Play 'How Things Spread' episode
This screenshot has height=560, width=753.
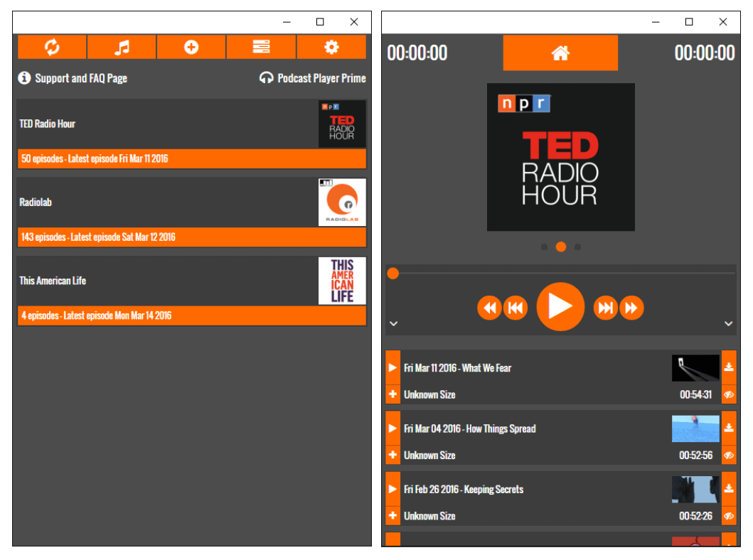392,428
